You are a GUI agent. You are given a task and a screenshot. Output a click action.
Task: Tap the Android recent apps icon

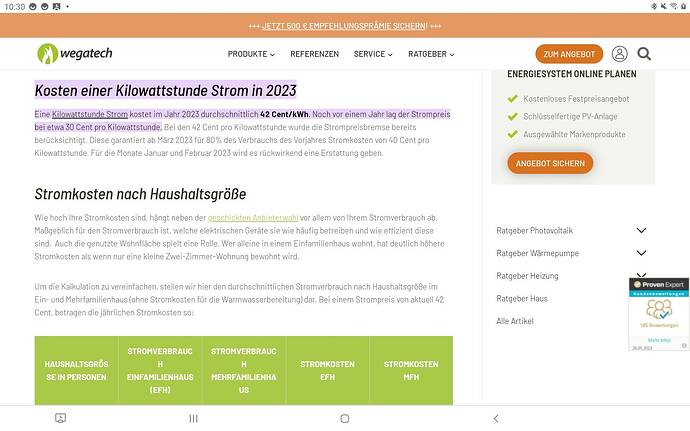[x=193, y=418]
